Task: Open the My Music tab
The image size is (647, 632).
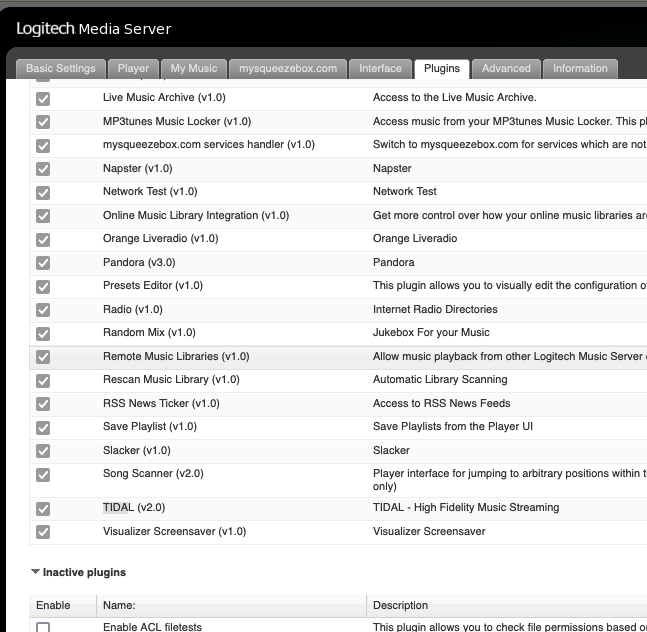Action: point(194,68)
